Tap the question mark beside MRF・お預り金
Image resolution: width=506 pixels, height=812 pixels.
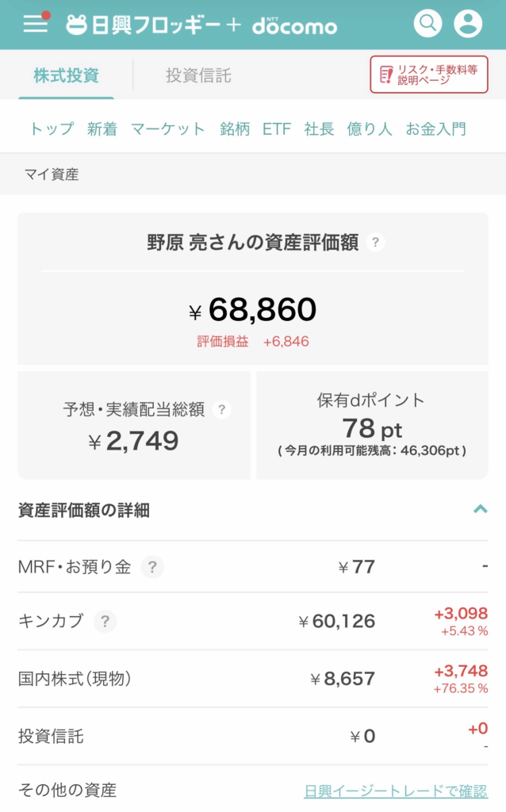pyautogui.click(x=152, y=567)
